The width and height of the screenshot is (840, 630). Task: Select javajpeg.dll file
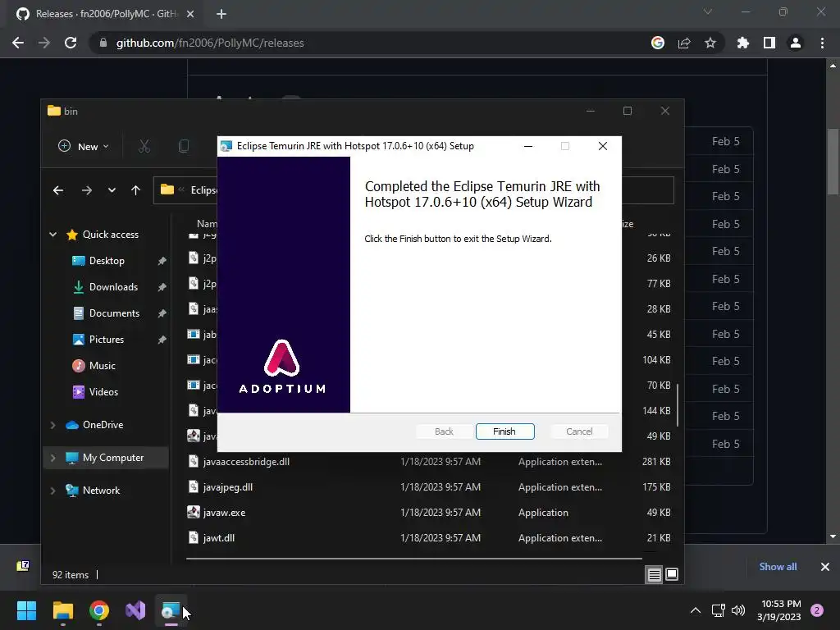coord(228,487)
